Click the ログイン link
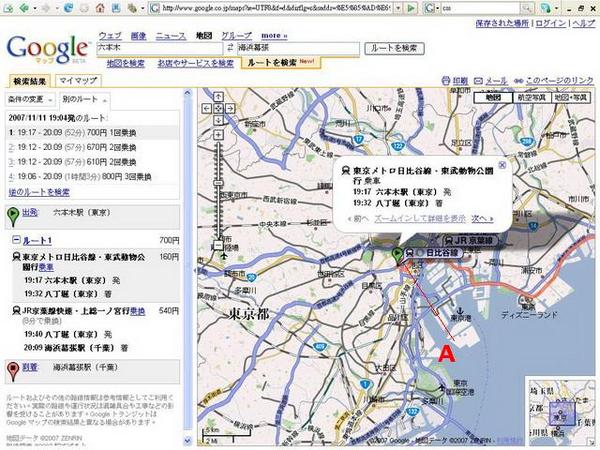 pos(550,23)
